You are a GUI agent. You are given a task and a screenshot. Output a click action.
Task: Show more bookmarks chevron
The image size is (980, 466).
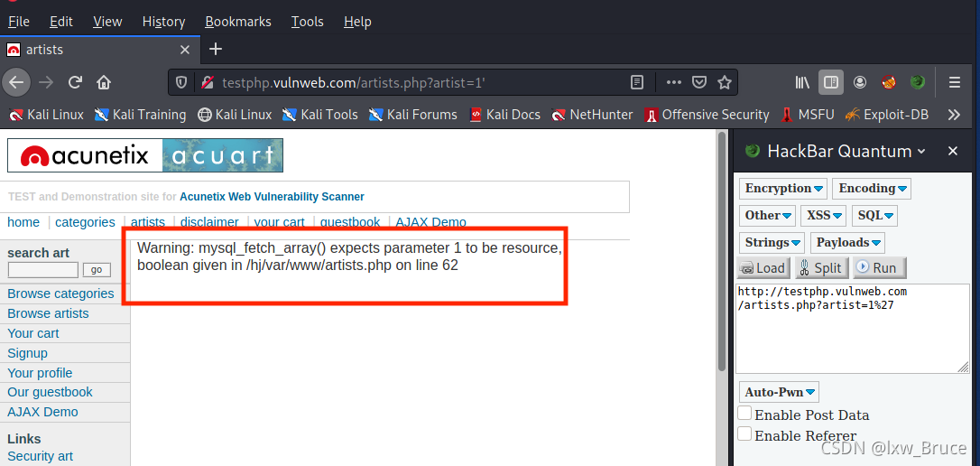pyautogui.click(x=954, y=115)
